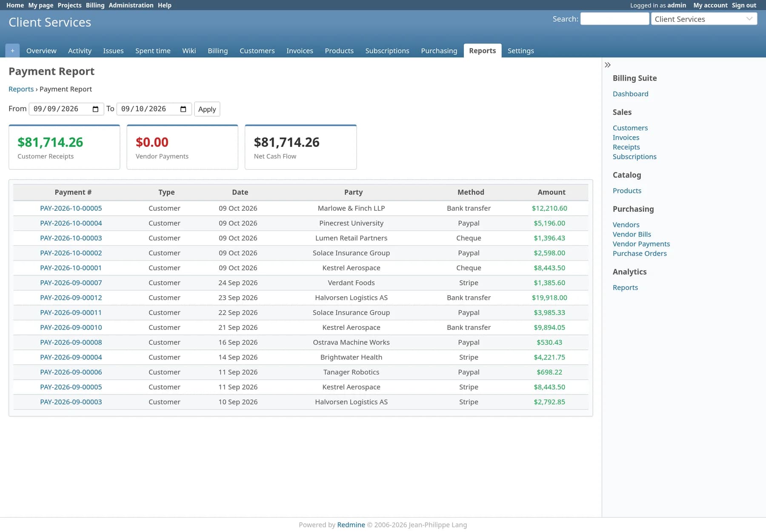Go to the Spent time tab
The image size is (766, 532).
[153, 51]
